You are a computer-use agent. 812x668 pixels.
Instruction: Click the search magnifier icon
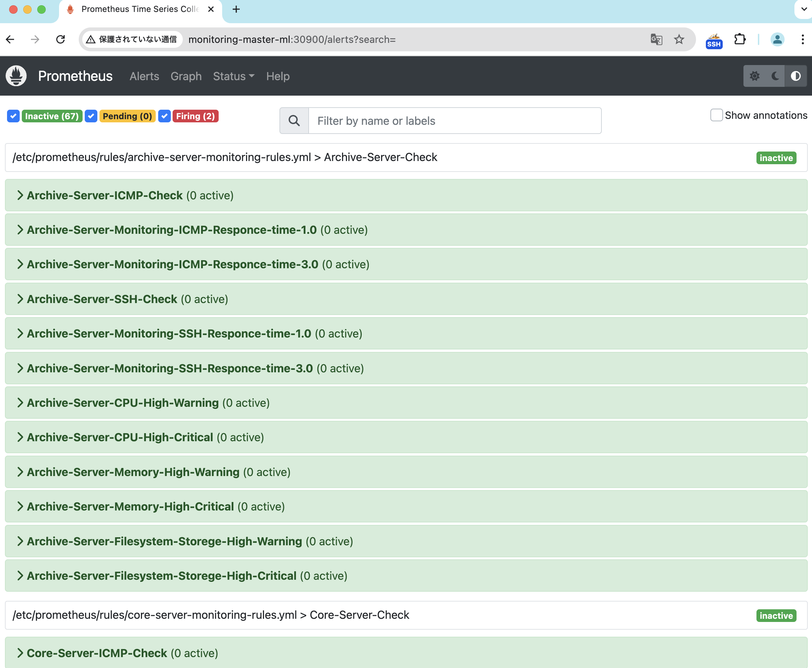point(294,121)
